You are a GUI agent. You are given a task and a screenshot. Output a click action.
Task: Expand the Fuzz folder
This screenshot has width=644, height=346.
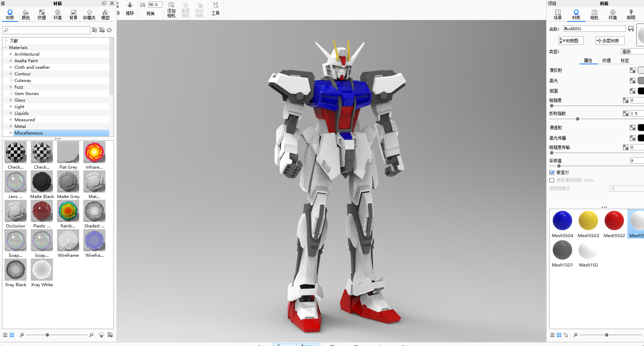click(11, 87)
